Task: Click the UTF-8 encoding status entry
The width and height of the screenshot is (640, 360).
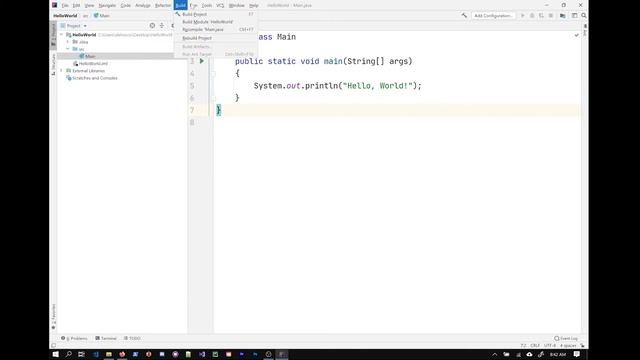Action: pyautogui.click(x=550, y=346)
